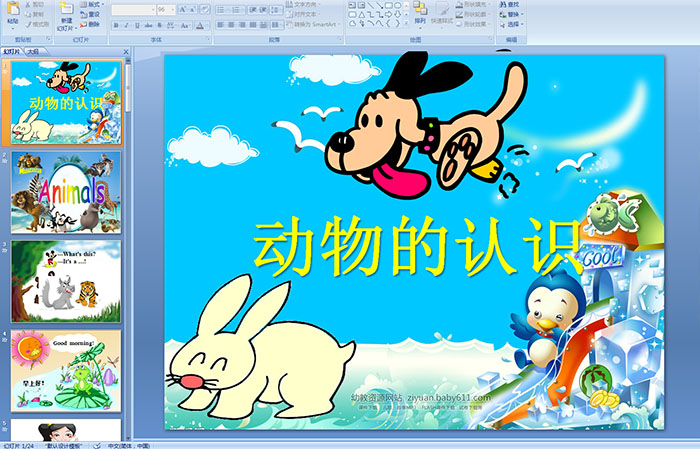Select slide 4 'Good morning' thumbnail

click(x=66, y=370)
